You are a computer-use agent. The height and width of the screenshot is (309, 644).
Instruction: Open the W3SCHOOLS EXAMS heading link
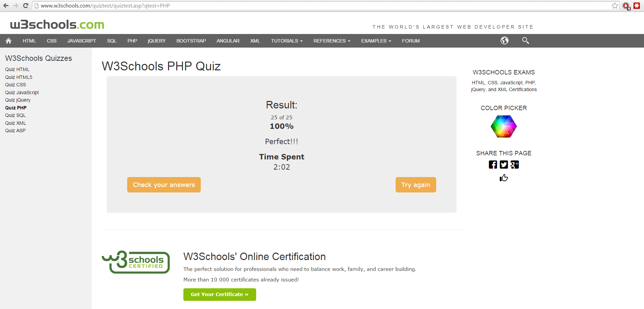pos(504,72)
